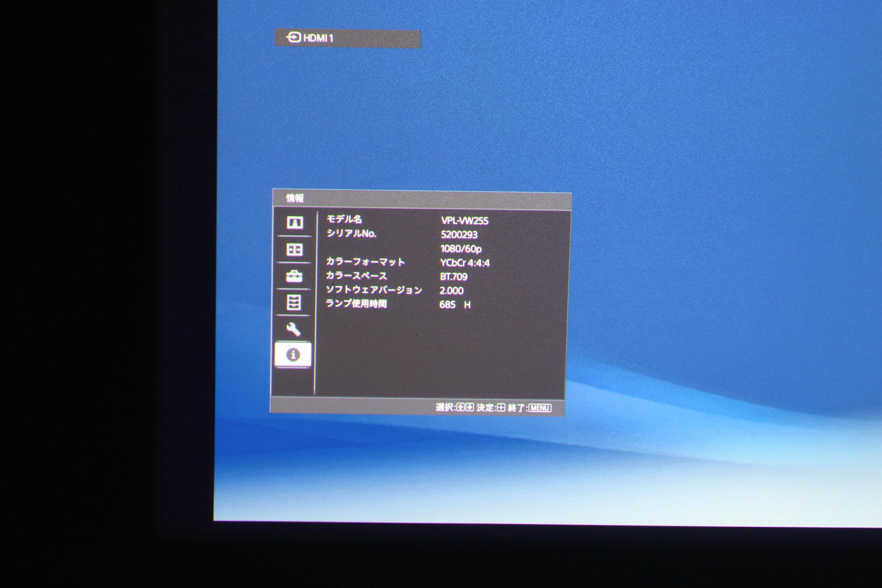This screenshot has width=882, height=588.
Task: Select the Information menu icon
Action: click(x=293, y=354)
